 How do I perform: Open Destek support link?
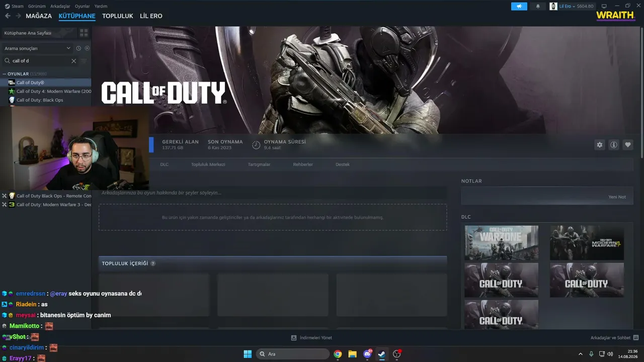point(343,164)
